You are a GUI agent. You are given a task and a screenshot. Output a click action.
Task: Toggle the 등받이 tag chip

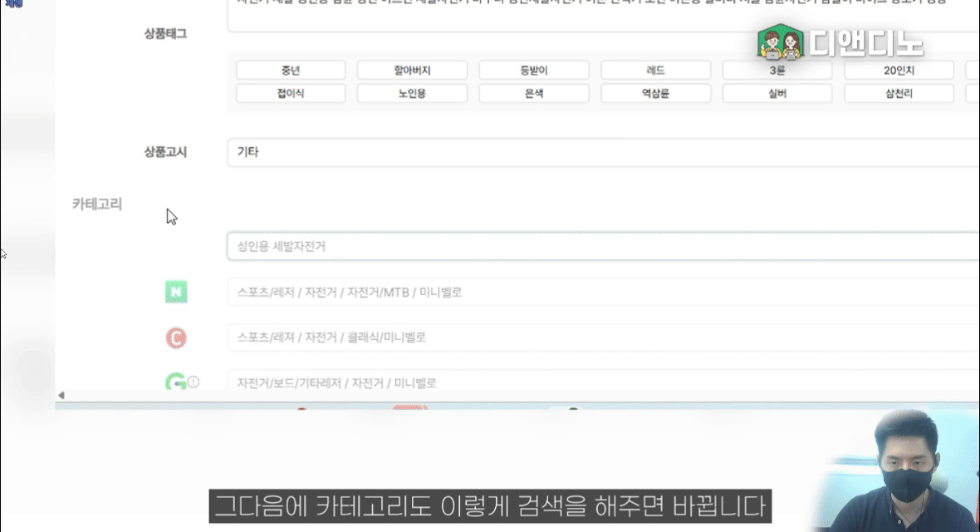(533, 71)
